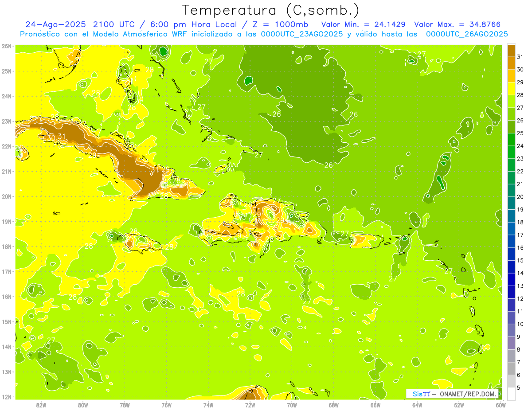Viewport: 532px width, 411px height.
Task: Click the longitude label 76W
Action: point(166,405)
